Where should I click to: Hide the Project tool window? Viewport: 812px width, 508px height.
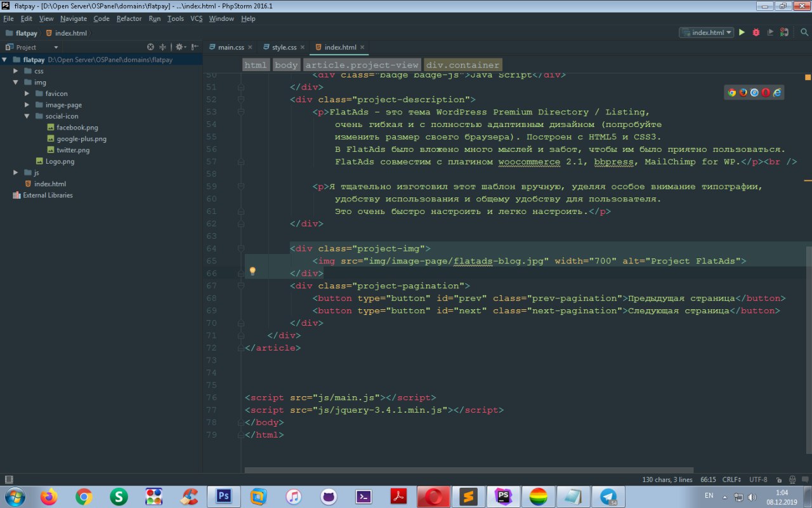coord(194,47)
